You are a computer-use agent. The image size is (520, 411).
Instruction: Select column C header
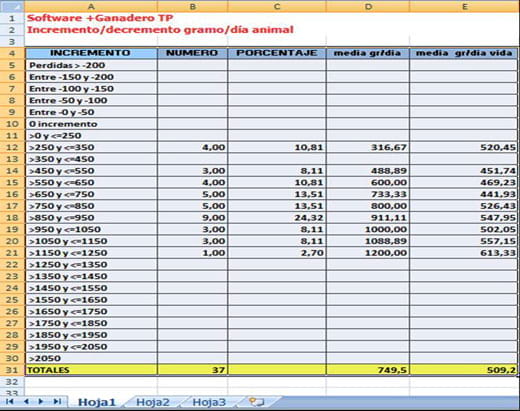[x=277, y=6]
